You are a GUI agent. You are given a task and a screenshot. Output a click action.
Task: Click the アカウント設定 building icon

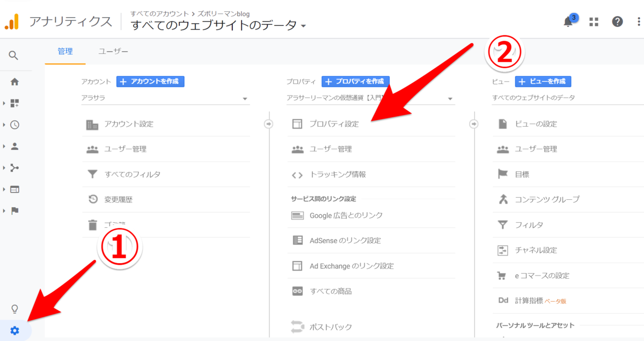click(x=93, y=124)
